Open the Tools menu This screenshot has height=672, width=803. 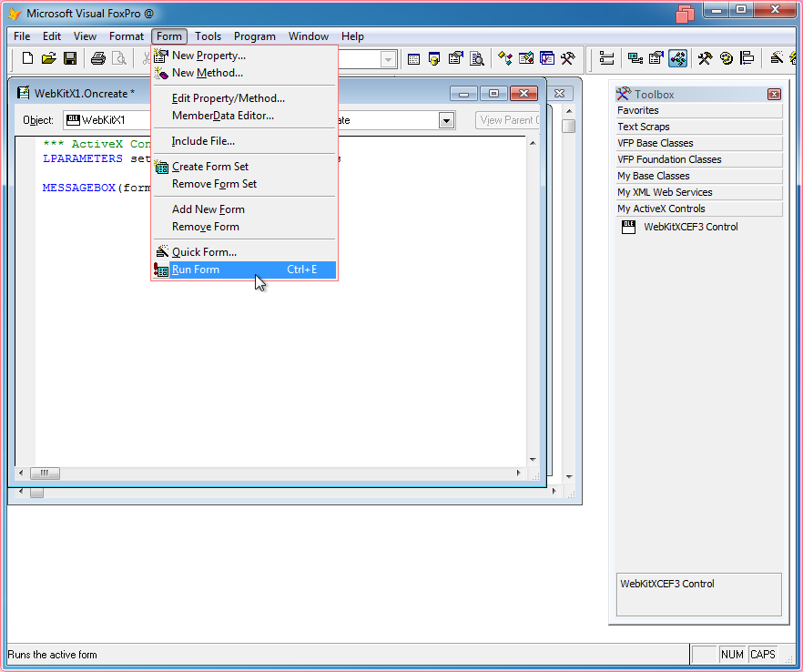point(208,36)
